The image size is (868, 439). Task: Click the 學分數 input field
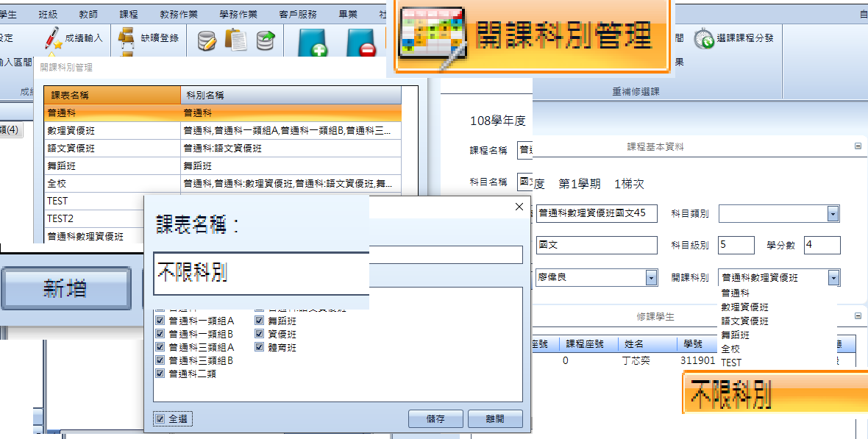822,245
